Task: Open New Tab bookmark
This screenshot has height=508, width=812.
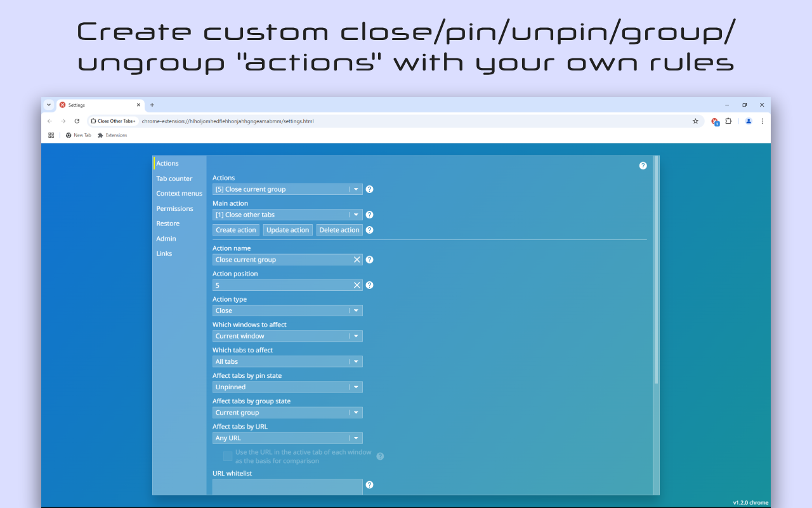Action: (79, 135)
